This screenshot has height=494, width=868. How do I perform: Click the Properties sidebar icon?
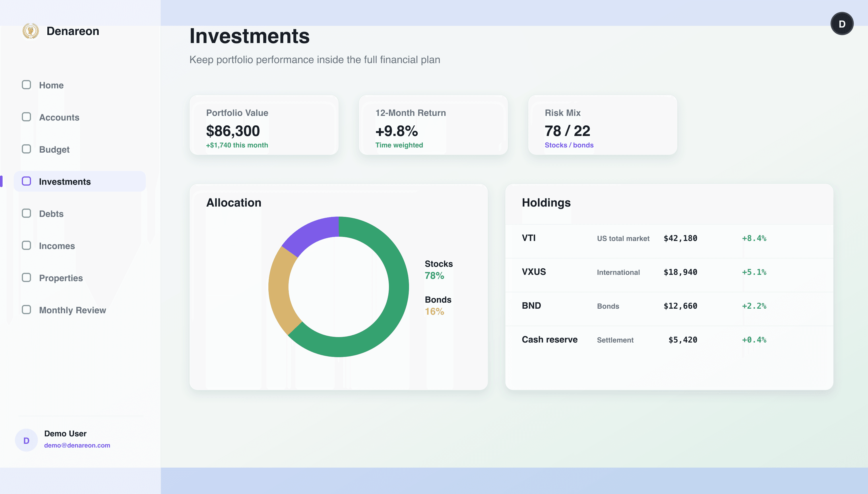coord(26,277)
